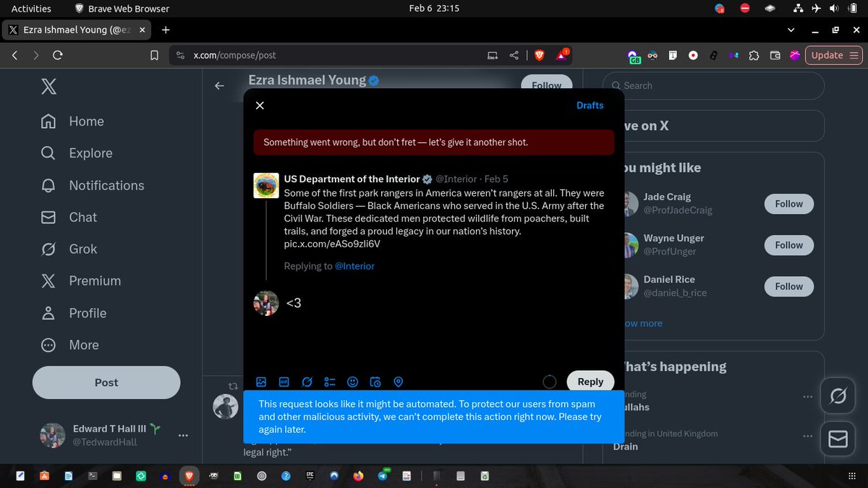Image resolution: width=868 pixels, height=488 pixels.
Task: Focus the X Search box
Action: pos(713,85)
